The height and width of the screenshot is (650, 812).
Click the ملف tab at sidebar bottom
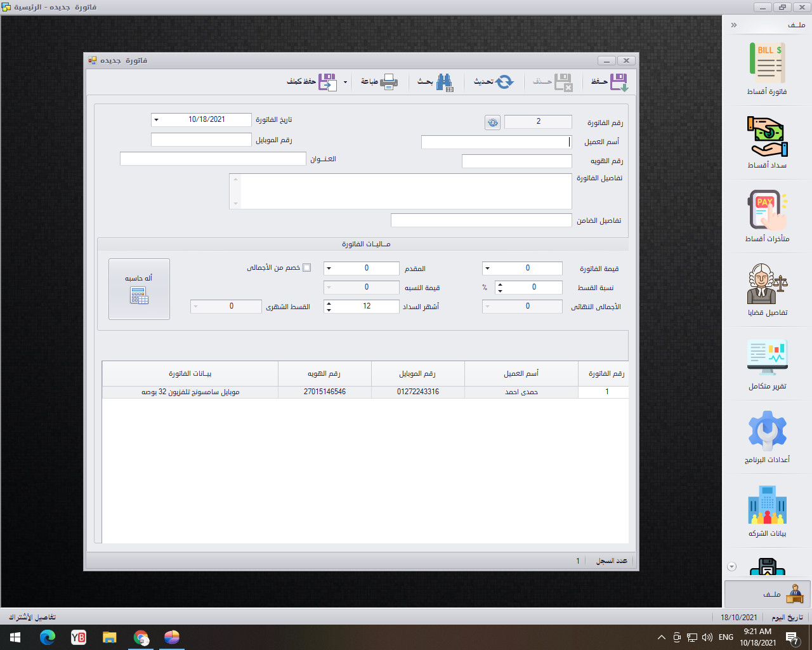pyautogui.click(x=768, y=594)
